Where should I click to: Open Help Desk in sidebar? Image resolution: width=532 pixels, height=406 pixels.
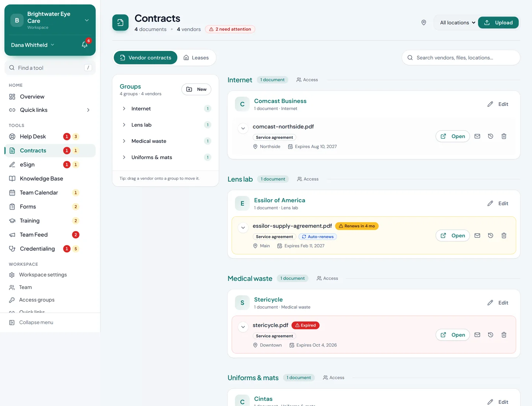pos(50,137)
